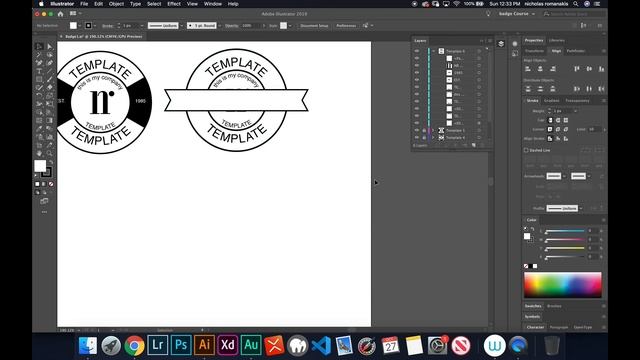Switch to the Transparency tab
The width and height of the screenshot is (640, 360).
tap(577, 100)
